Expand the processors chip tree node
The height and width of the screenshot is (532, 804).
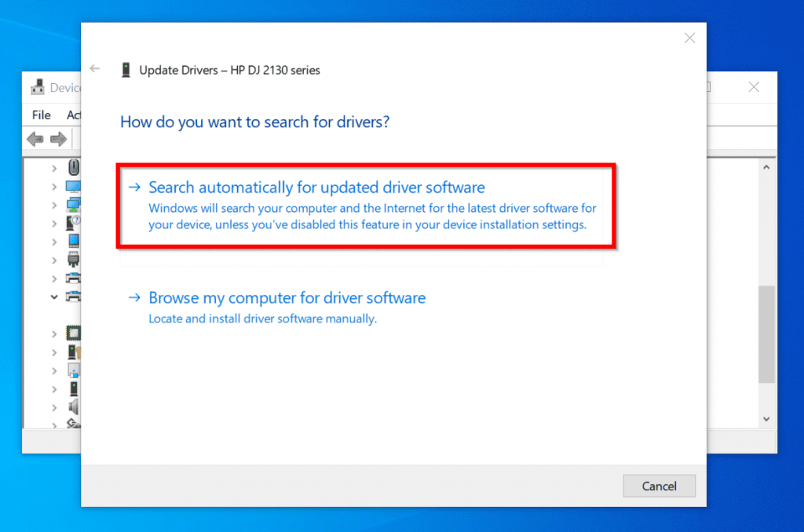[x=54, y=334]
